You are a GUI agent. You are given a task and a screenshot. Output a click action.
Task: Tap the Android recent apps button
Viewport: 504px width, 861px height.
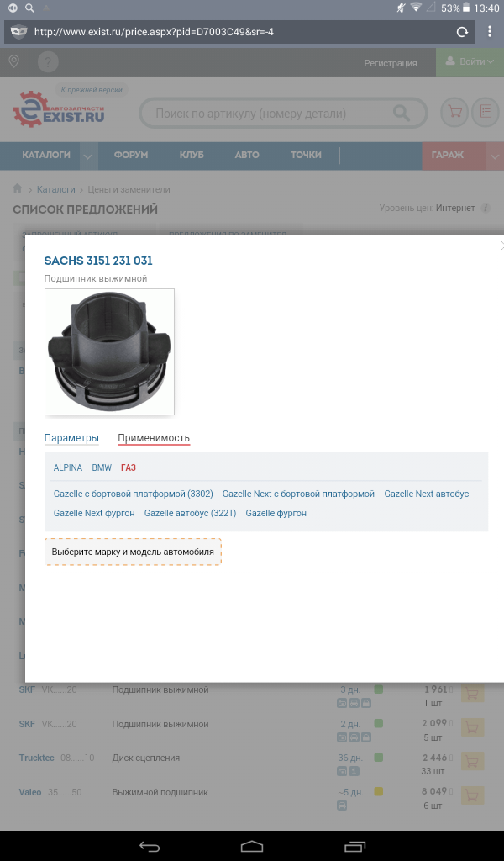point(354,846)
